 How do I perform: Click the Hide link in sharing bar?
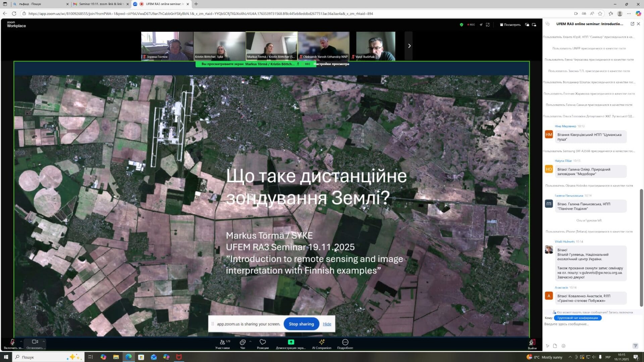pos(327,324)
